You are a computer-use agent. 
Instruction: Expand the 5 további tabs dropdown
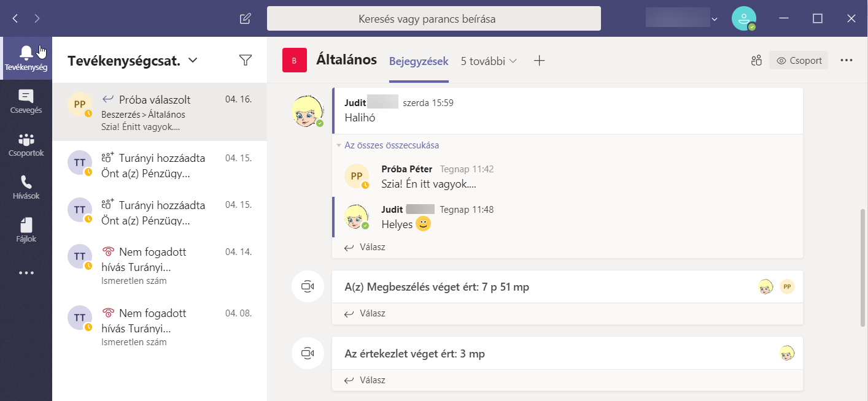tap(489, 61)
